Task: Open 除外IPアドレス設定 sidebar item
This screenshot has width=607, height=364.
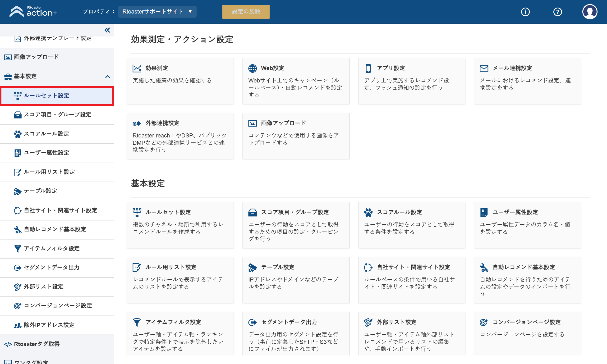Action: (x=57, y=325)
